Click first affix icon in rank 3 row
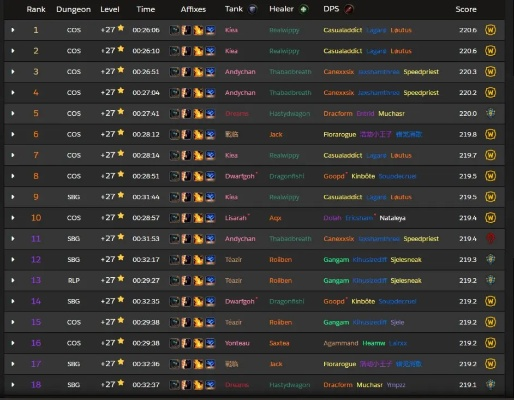The image size is (514, 400). [174, 72]
